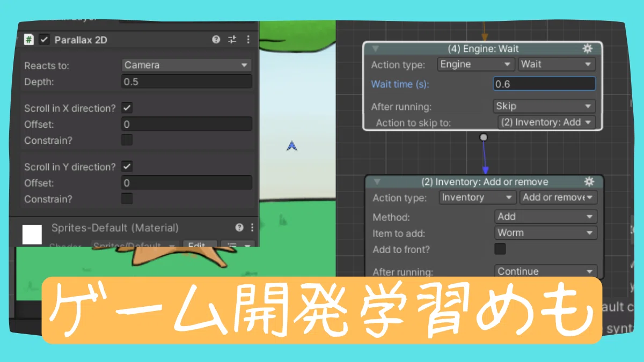
Task: Open Engine: Wait node gear settings
Action: (x=587, y=49)
